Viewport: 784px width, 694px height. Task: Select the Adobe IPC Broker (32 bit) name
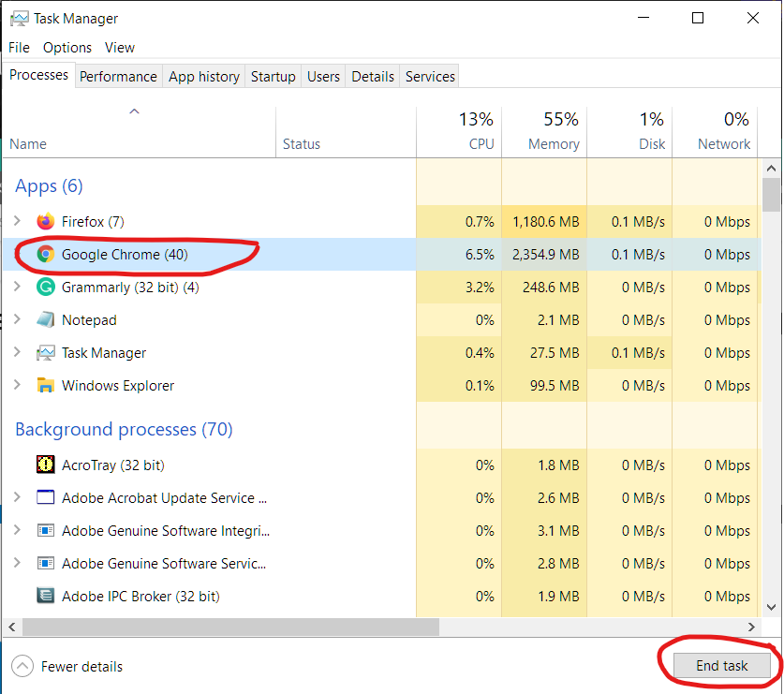[x=141, y=596]
